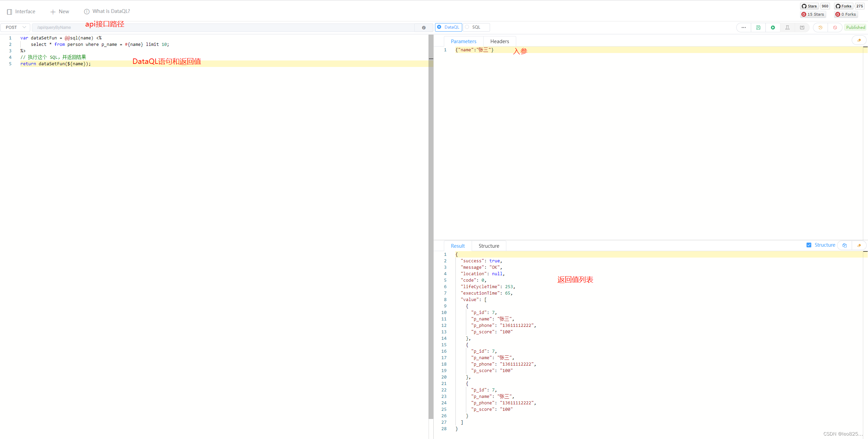Click the "code": 0 result line
Viewport: 868px width, 439px height.
(x=473, y=280)
